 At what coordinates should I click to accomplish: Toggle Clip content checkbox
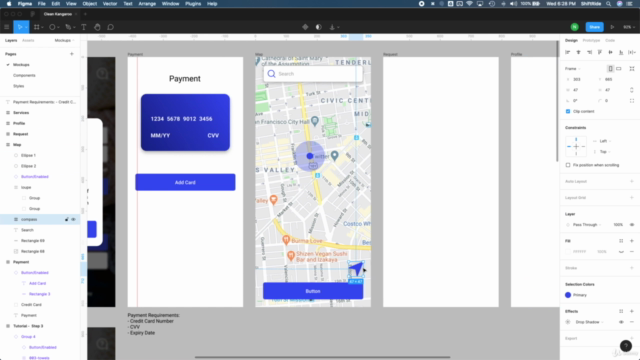568,111
